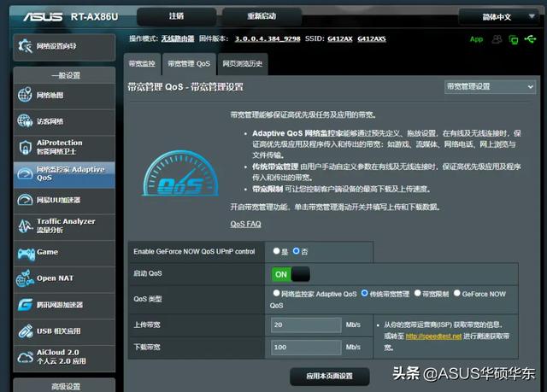Viewport: 547px width, 392px height.
Task: Click the users status icon in header
Action: tap(497, 39)
